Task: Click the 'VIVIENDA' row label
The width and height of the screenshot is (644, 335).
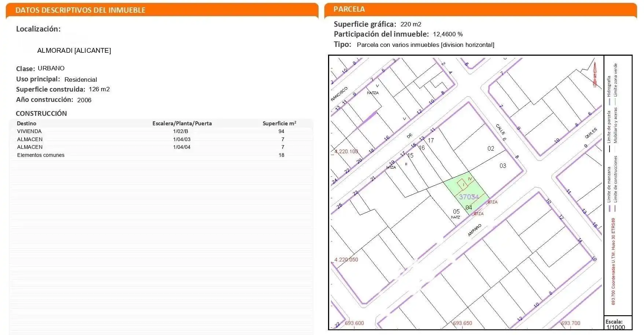Action: [29, 131]
